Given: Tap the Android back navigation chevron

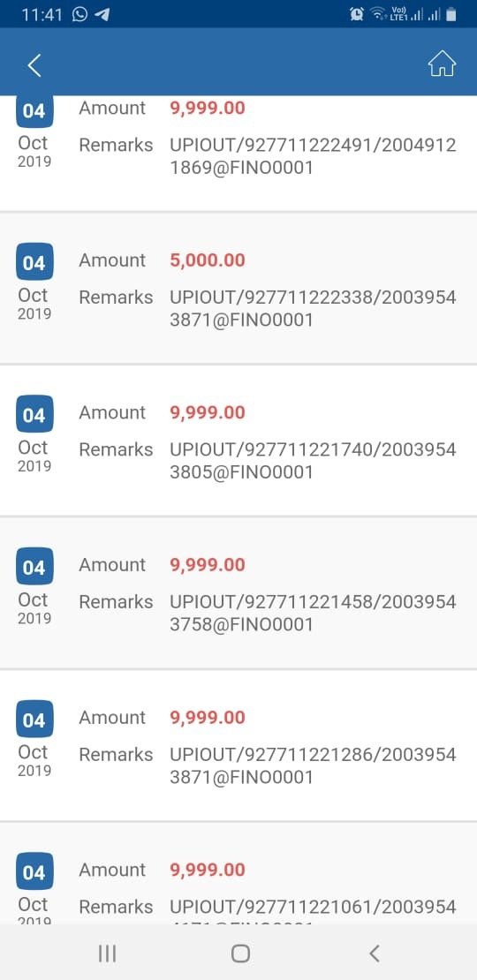Looking at the screenshot, I should 374,954.
